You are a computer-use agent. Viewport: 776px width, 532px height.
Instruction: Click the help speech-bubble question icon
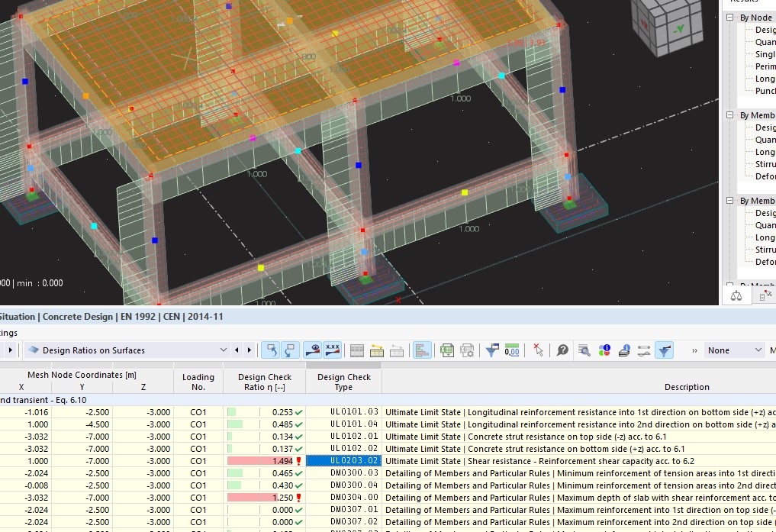(x=562, y=350)
